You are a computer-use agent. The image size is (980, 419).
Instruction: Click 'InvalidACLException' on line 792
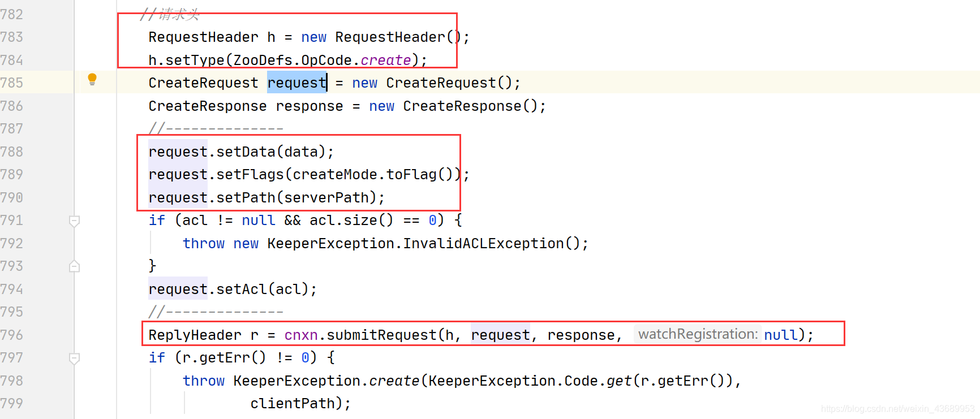click(x=483, y=243)
